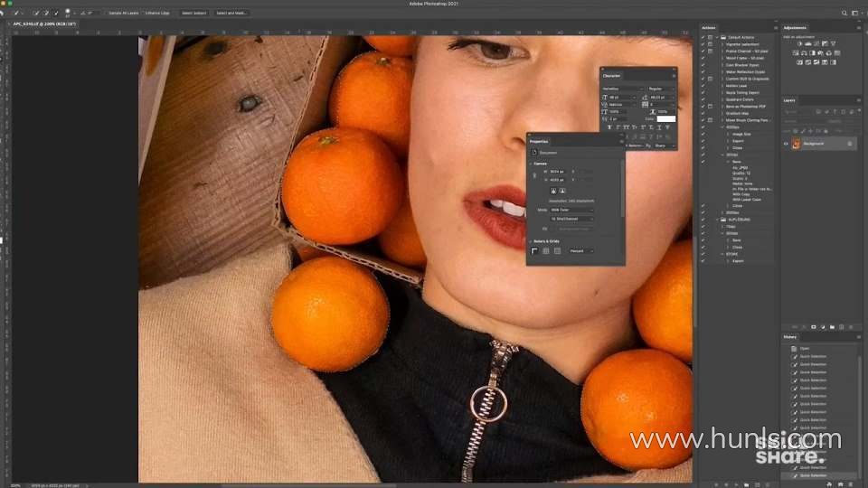Toggle Cast Shadow (type) action checkmark
Screen dimensions: 868x488
[703, 65]
